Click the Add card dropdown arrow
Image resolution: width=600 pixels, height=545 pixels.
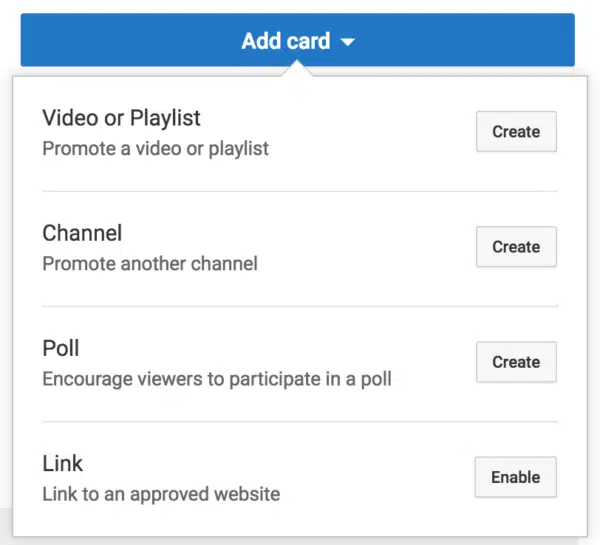point(347,43)
